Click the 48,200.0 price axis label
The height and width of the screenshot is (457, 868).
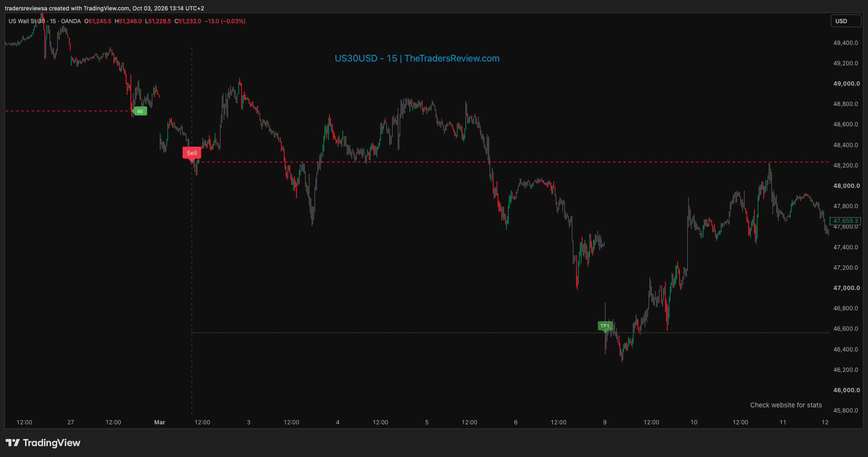(846, 165)
